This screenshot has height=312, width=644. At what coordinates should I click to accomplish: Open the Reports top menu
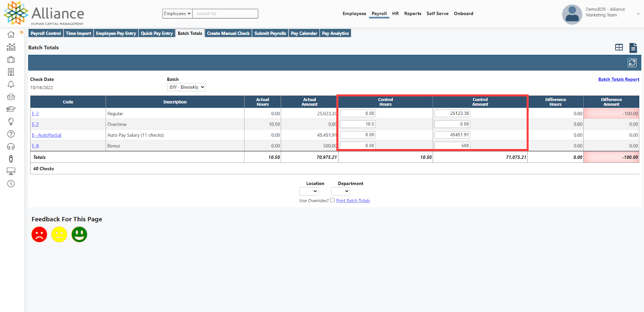pos(413,14)
